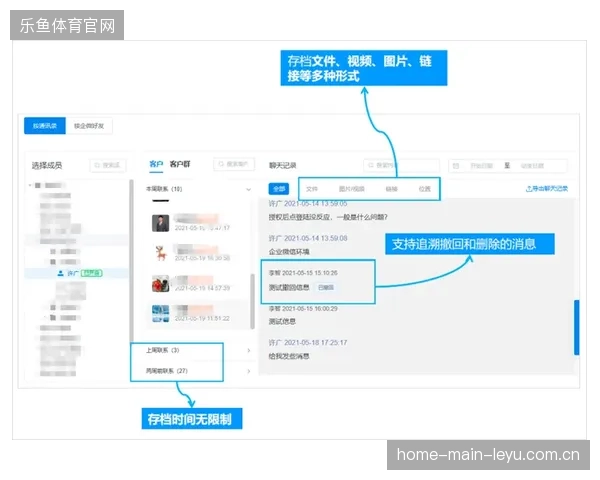Screen dimensions: 600x480
Task: Open customer with blue scenery avatar
Action: coord(160,314)
